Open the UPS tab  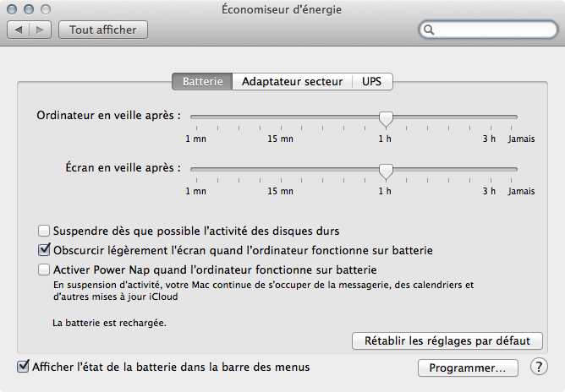372,82
